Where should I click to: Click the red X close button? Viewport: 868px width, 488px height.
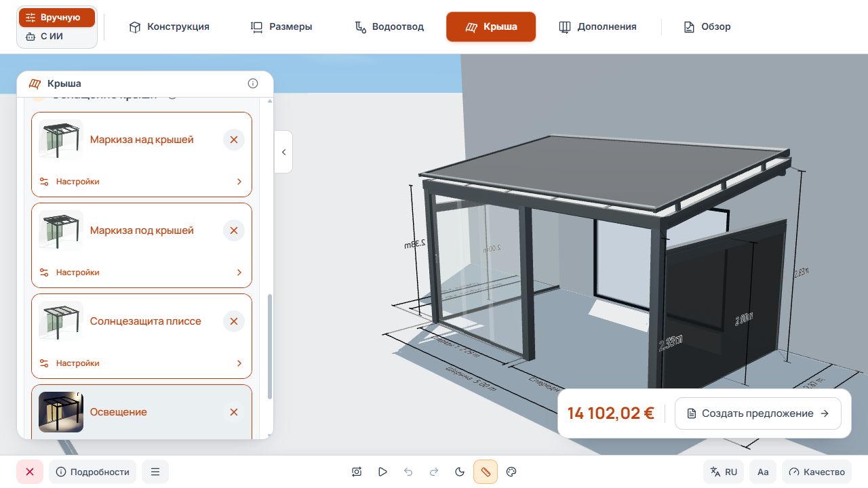(30, 472)
